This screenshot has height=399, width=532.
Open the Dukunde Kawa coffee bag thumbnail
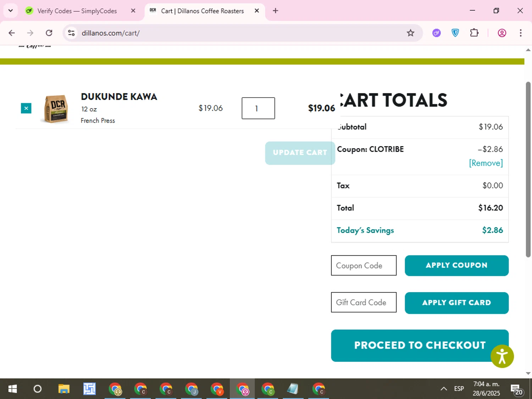(x=56, y=109)
